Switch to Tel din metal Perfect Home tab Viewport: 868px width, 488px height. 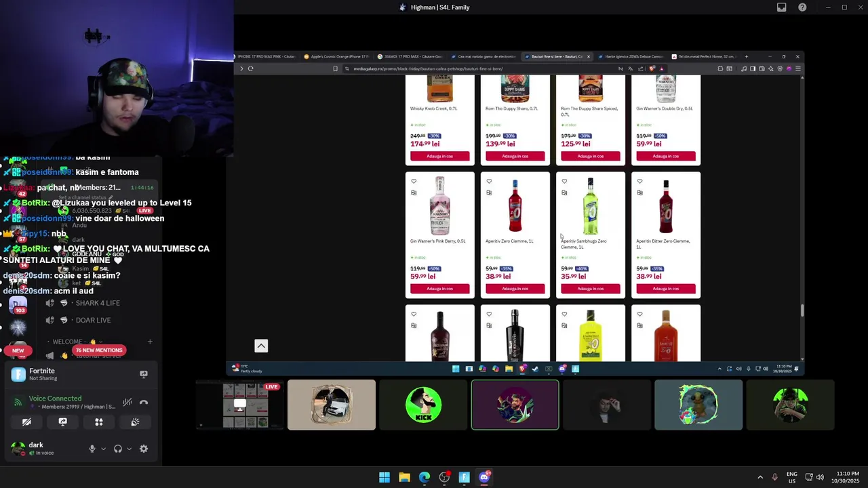[x=703, y=57]
